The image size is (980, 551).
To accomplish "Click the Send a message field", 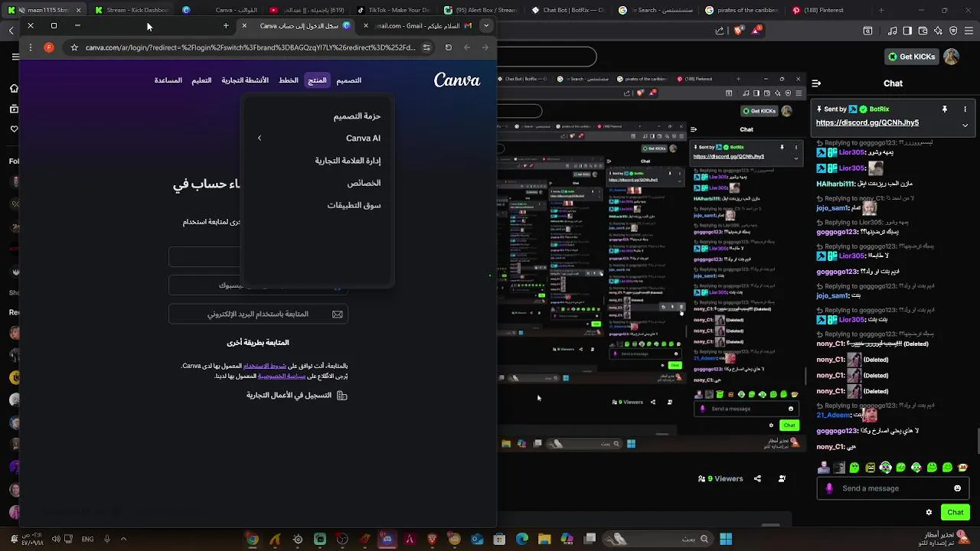I will pos(893,488).
